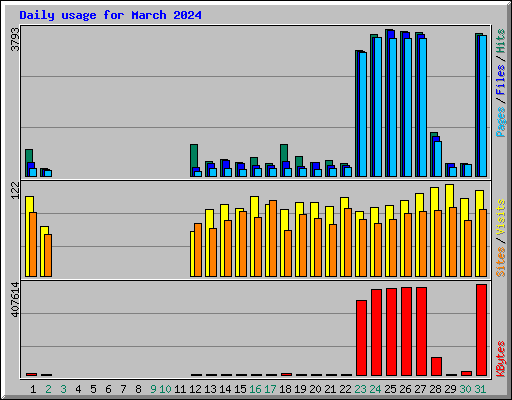Click day 23 on the x-axis
The image size is (512, 400).
[360, 389]
